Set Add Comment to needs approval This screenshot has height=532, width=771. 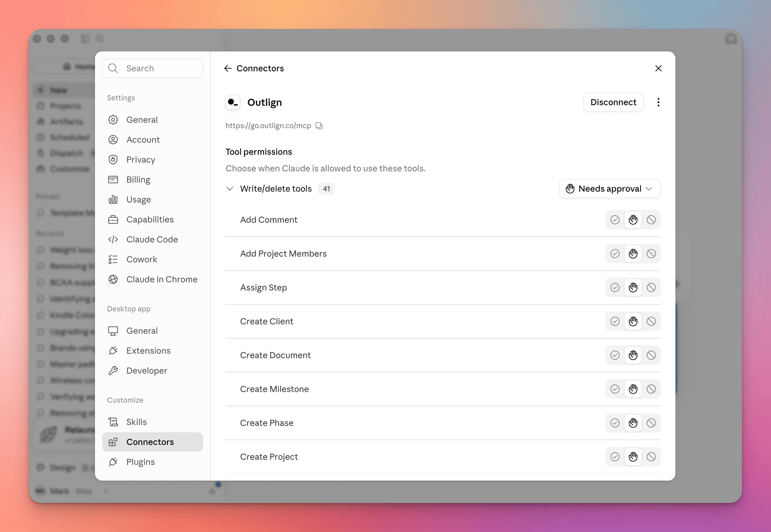(633, 220)
